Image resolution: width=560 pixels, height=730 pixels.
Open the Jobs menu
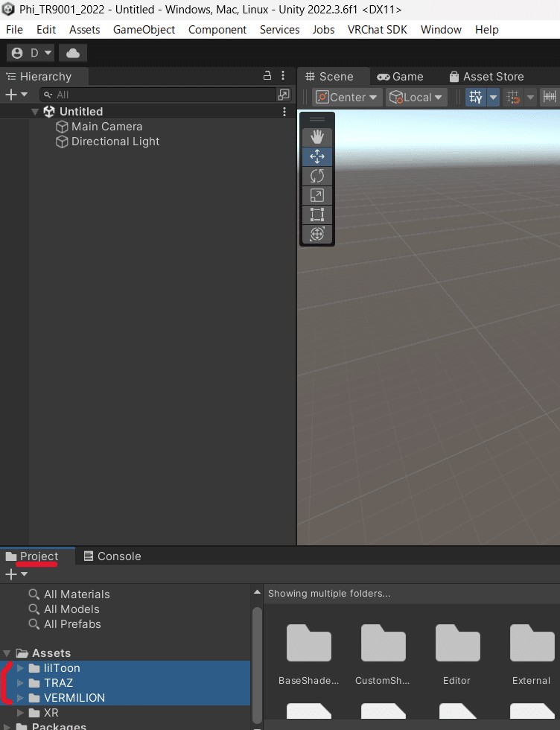point(323,29)
